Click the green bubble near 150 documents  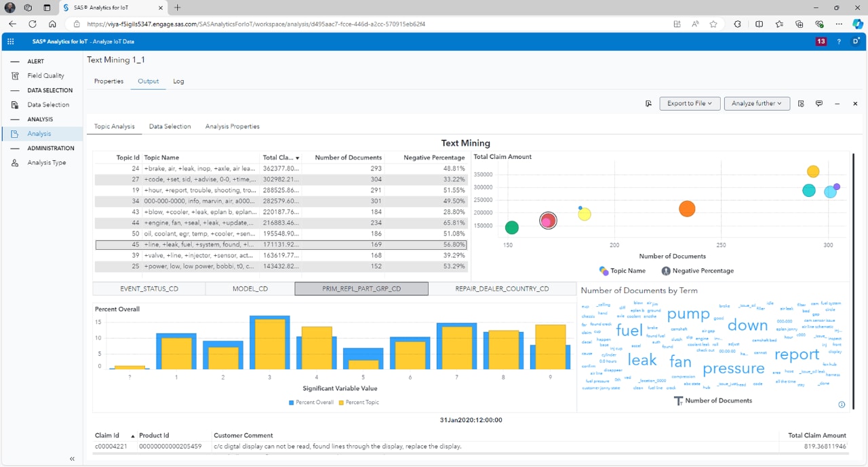[512, 227]
